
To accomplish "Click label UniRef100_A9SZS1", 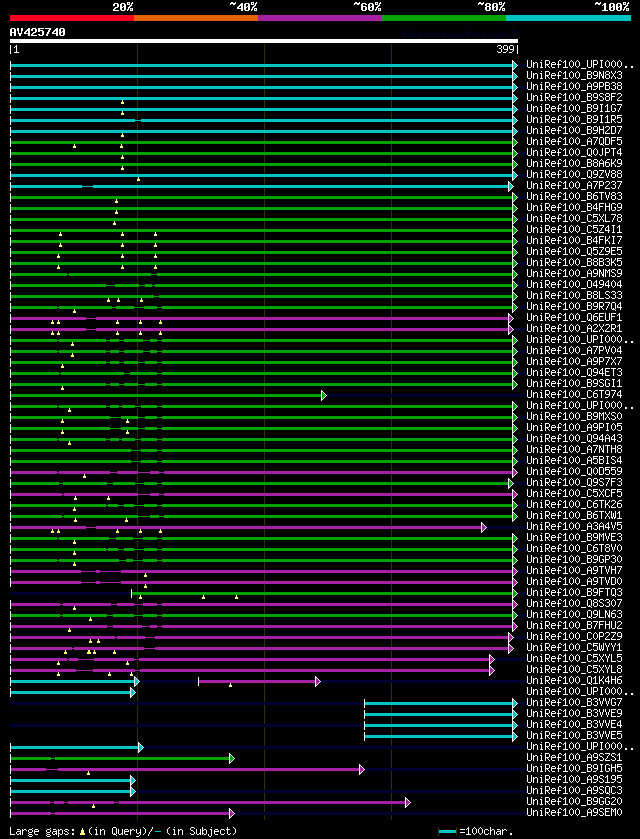I will pyautogui.click(x=574, y=757).
